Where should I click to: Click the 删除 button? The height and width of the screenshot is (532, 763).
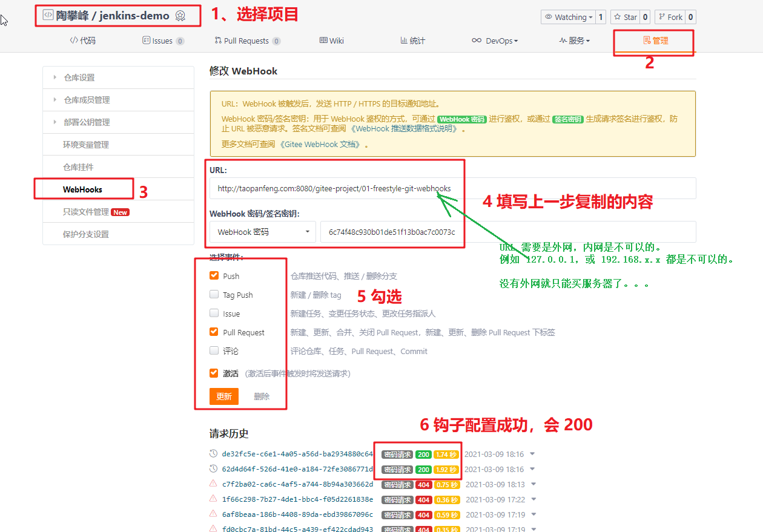click(262, 396)
